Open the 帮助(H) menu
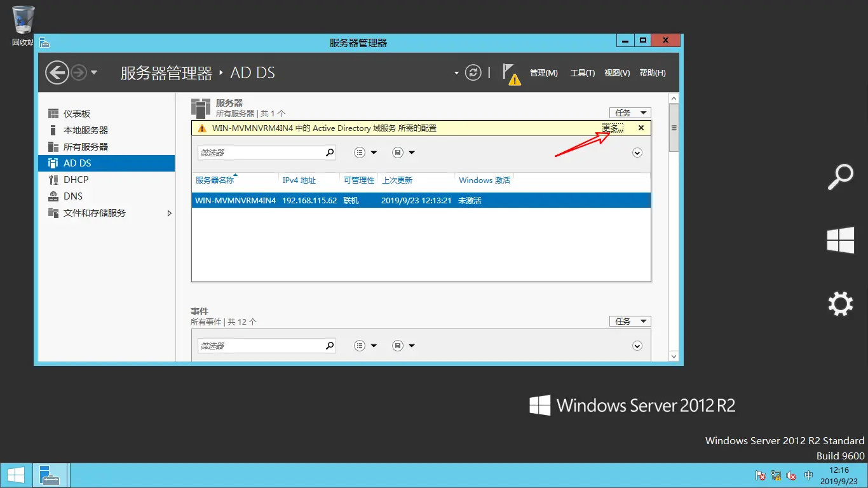The width and height of the screenshot is (868, 488). [652, 73]
